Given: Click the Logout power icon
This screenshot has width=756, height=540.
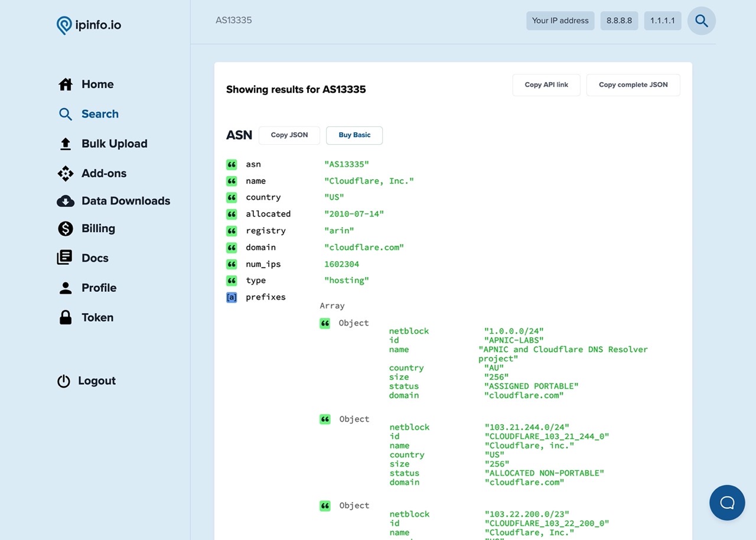Looking at the screenshot, I should click(63, 381).
